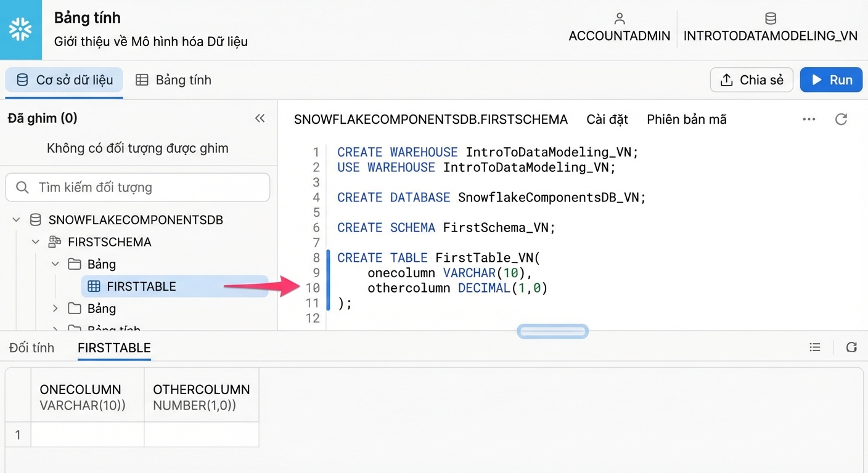
Task: Click the Tìm kiếm đối tượng search field
Action: coord(137,187)
